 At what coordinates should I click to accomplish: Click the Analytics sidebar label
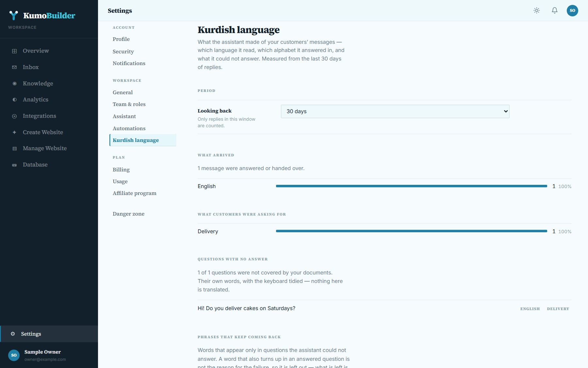[36, 100]
